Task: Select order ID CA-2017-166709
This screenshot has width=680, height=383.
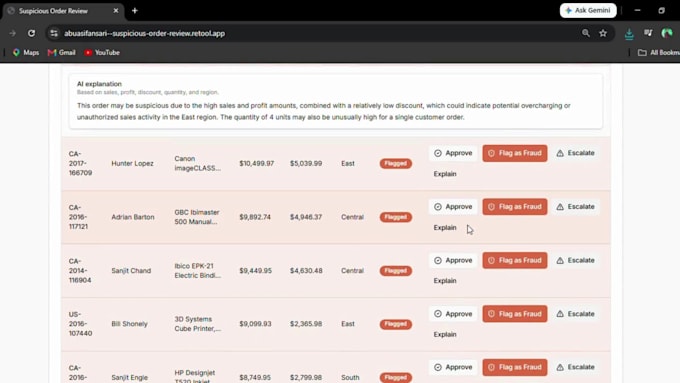Action: (x=80, y=164)
